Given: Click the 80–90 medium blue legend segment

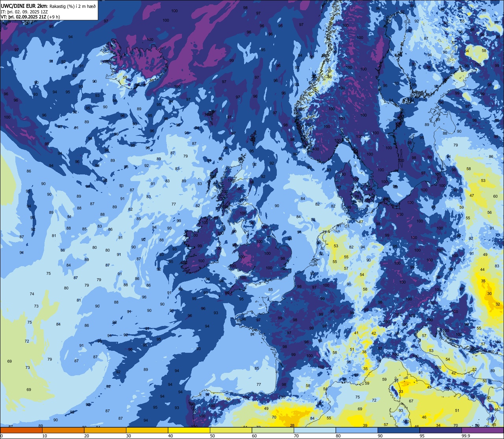Looking at the screenshot, I should (x=357, y=430).
